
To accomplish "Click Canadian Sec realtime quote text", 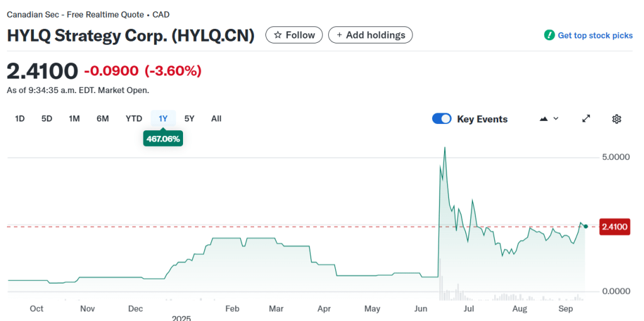I will tap(88, 15).
